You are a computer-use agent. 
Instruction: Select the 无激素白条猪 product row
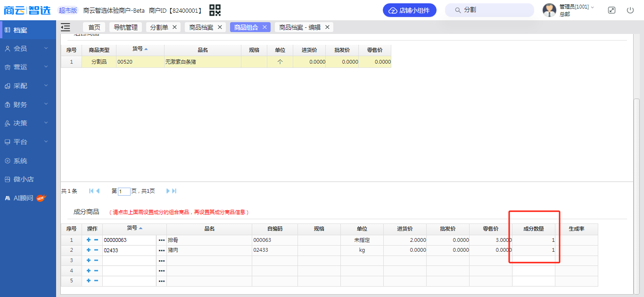click(226, 62)
